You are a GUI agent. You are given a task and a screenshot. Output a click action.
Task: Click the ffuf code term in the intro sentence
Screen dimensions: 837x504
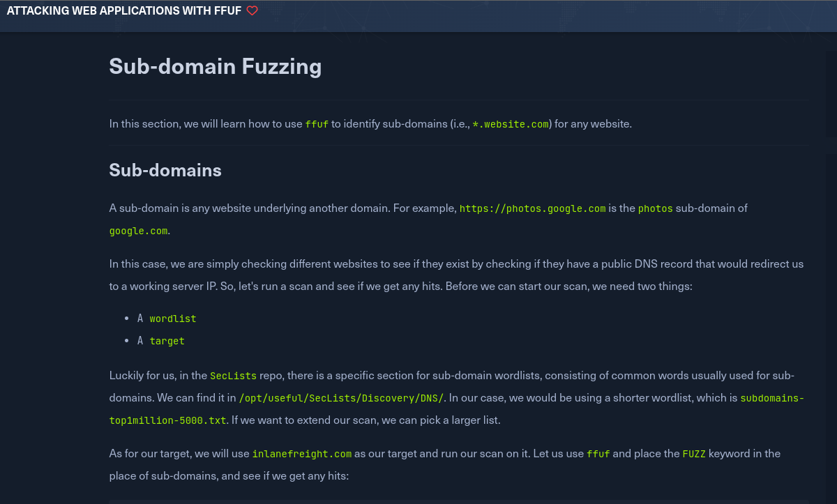tap(317, 125)
